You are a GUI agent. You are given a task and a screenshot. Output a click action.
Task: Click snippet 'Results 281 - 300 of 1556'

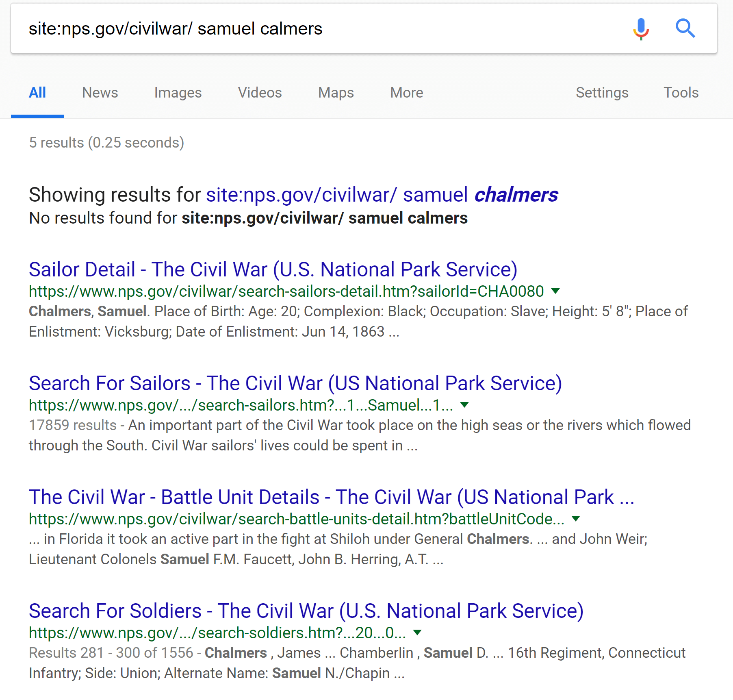point(357,663)
